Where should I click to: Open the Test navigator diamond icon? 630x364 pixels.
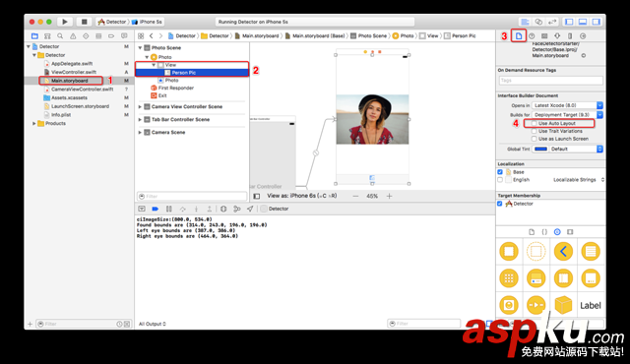pyautogui.click(x=86, y=36)
